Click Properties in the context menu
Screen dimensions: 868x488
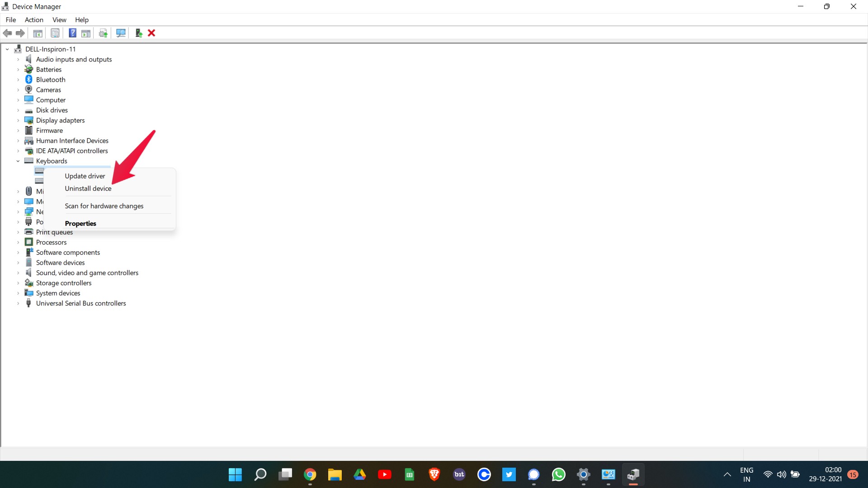tap(80, 223)
